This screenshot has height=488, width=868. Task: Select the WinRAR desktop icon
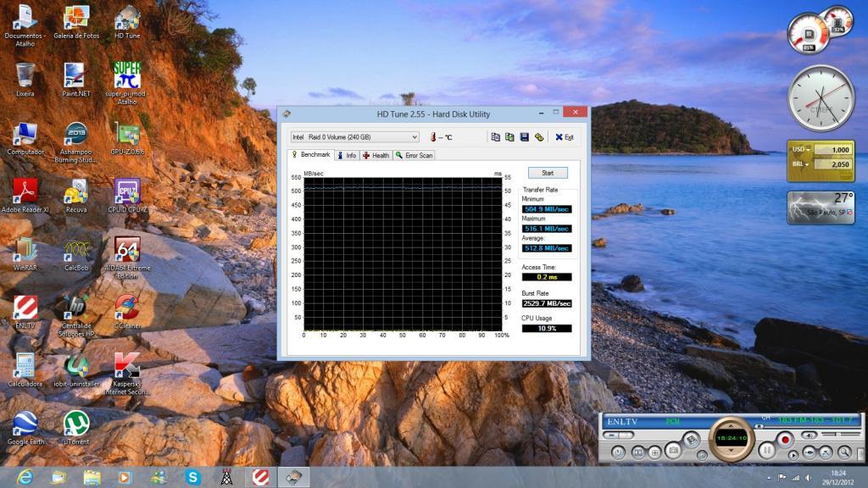click(25, 254)
